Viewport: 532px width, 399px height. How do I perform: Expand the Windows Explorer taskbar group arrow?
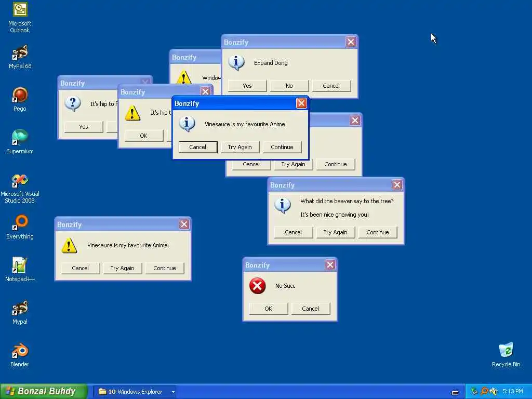[173, 392]
